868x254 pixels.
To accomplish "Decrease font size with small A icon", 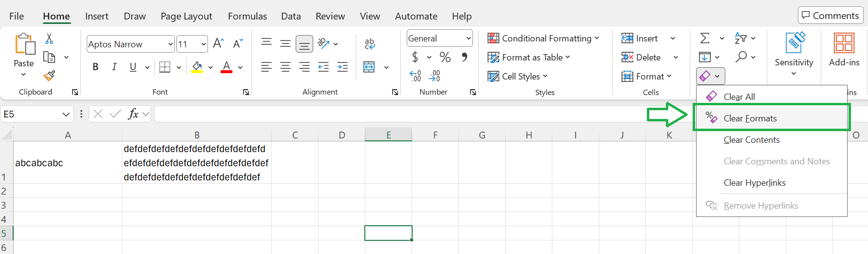I will click(238, 43).
